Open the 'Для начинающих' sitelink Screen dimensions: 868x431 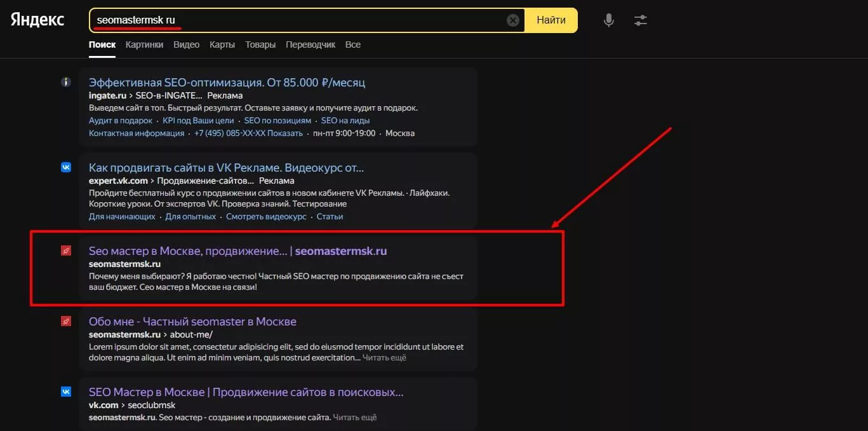pos(122,216)
